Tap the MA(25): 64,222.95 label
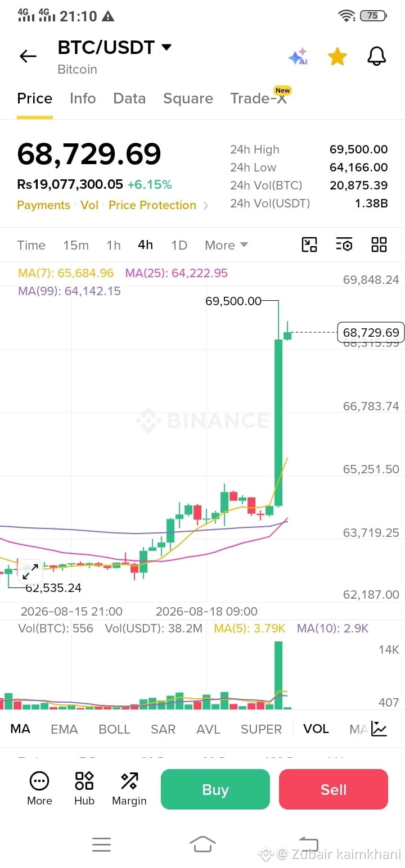Viewport: 405px width, 868px height. tap(177, 273)
